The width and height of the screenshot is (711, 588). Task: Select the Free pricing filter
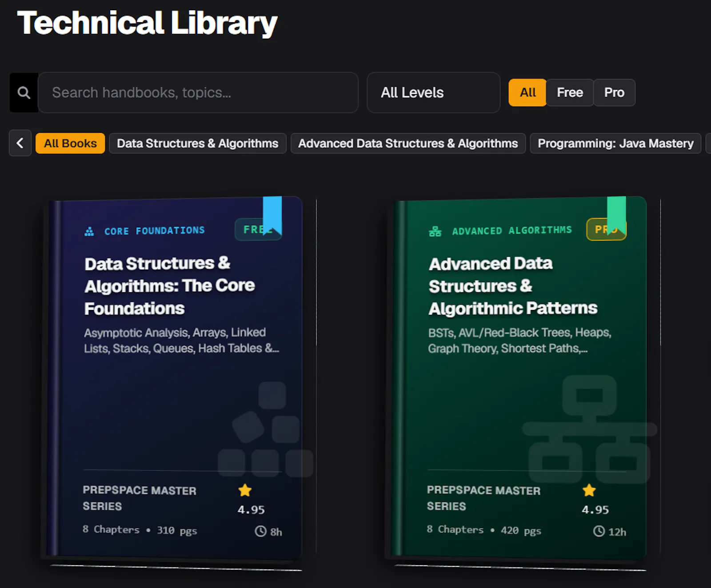(570, 92)
